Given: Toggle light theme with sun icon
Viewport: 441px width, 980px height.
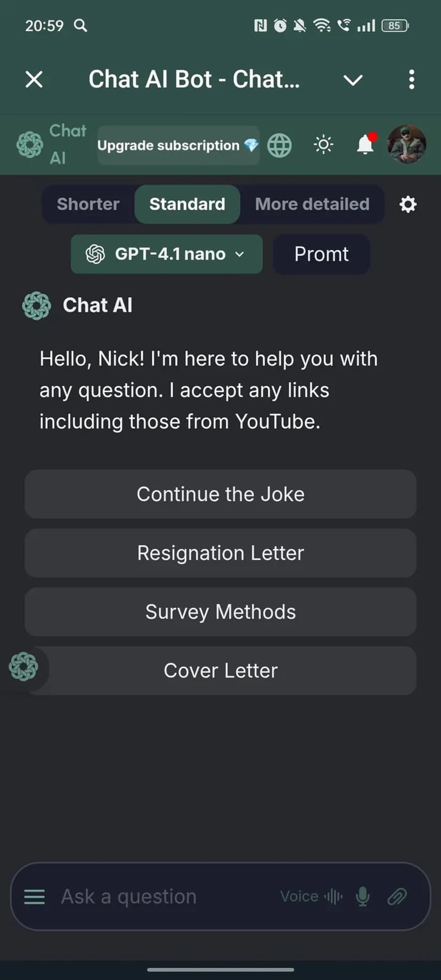Looking at the screenshot, I should coord(323,145).
